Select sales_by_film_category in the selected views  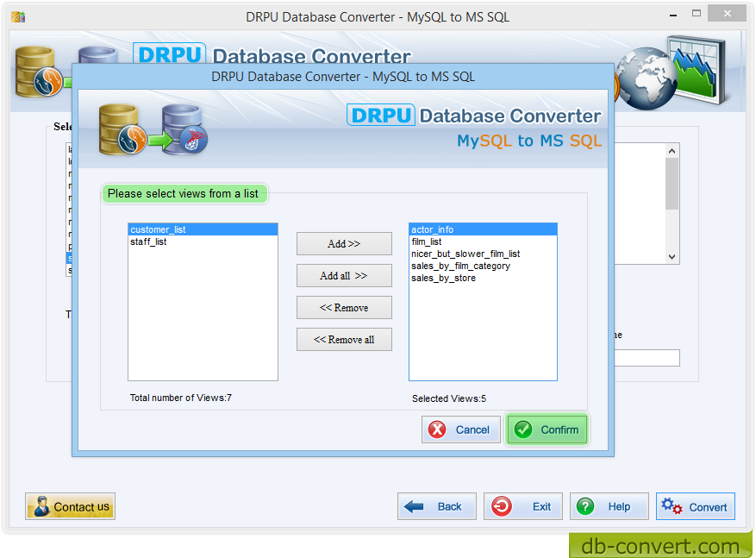click(483, 266)
